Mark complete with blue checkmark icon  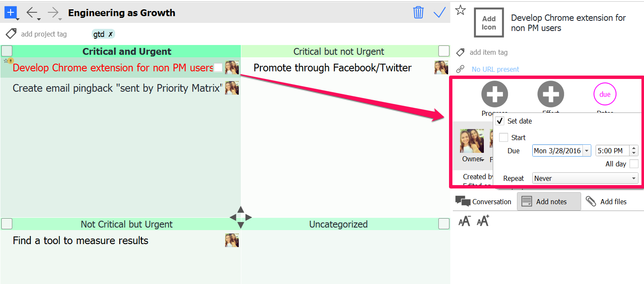tap(439, 12)
